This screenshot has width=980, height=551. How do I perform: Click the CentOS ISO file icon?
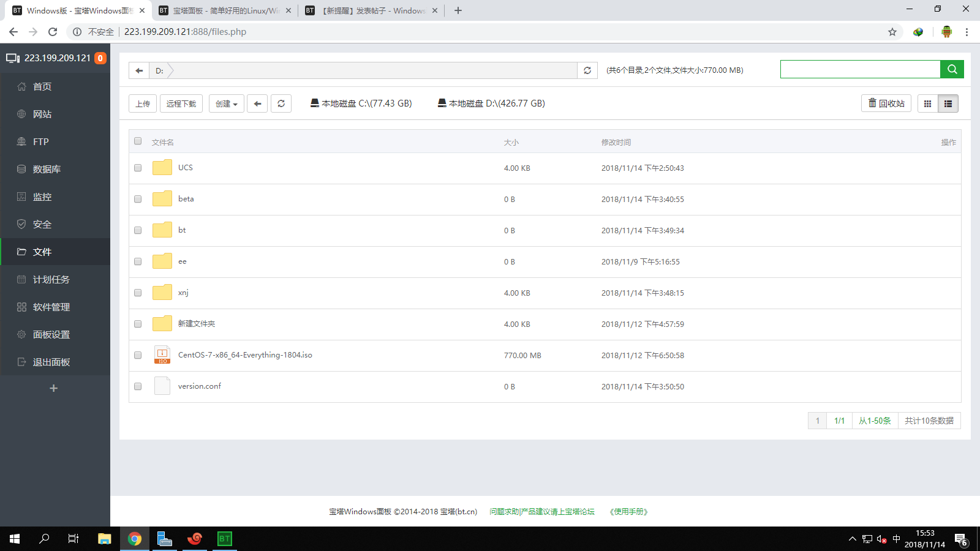[x=162, y=355]
